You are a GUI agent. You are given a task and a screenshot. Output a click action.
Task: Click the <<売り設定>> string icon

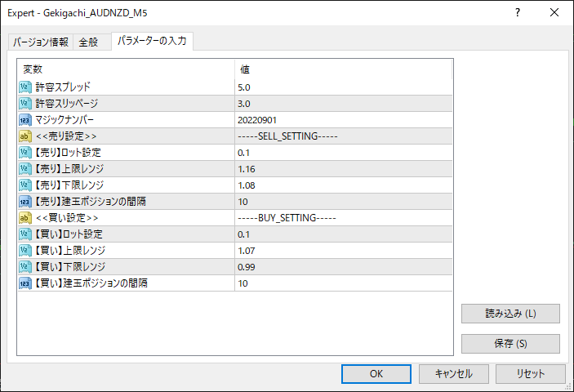tap(25, 136)
